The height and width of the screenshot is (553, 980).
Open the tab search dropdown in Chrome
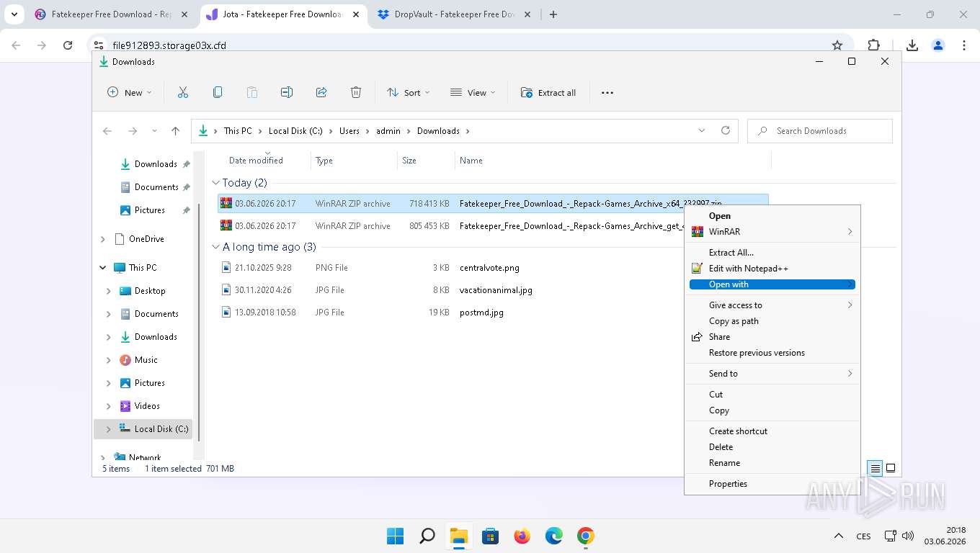[x=14, y=14]
